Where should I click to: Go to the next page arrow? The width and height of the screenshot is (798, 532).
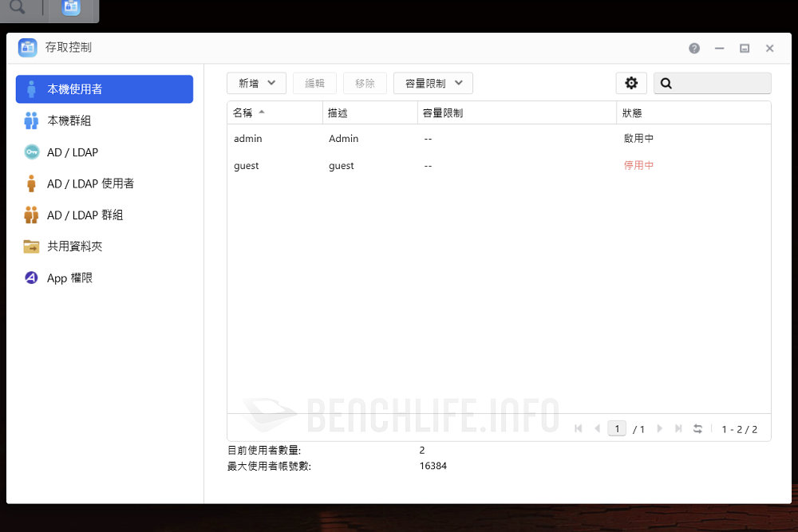[x=660, y=429]
